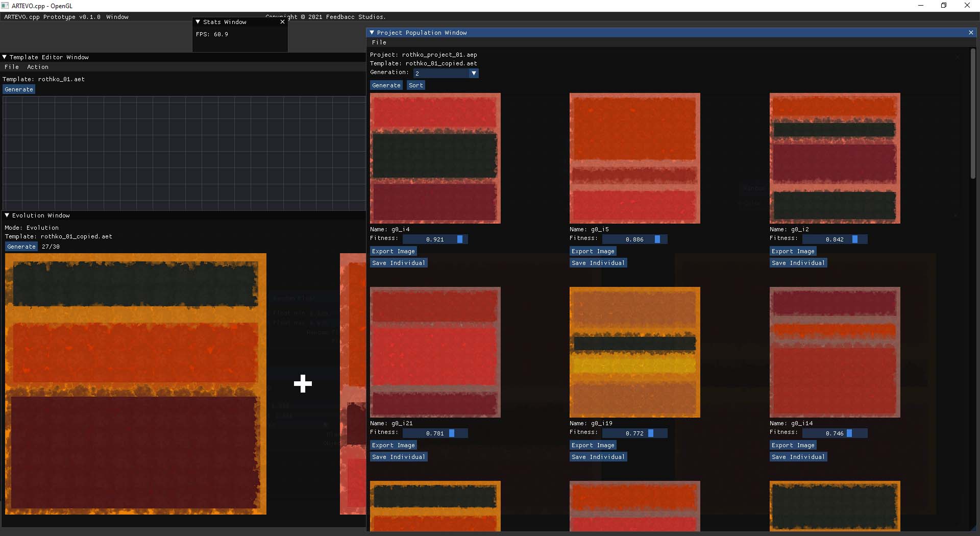Open File menu in Template Editor Window
Image resolution: width=980 pixels, height=536 pixels.
12,67
